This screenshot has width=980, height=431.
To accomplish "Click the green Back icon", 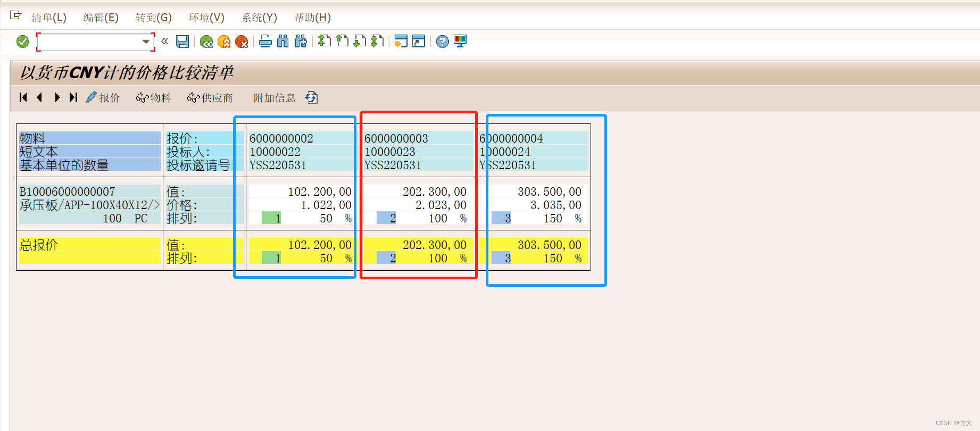I will click(x=206, y=42).
